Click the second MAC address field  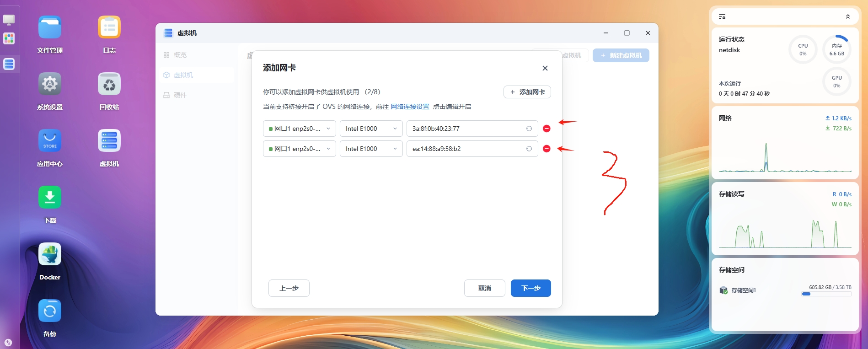[x=466, y=149]
